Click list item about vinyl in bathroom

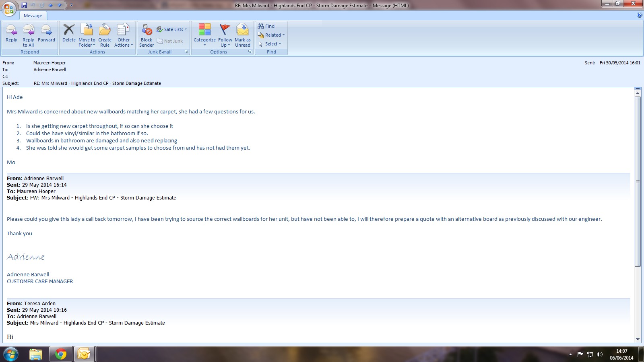point(87,133)
